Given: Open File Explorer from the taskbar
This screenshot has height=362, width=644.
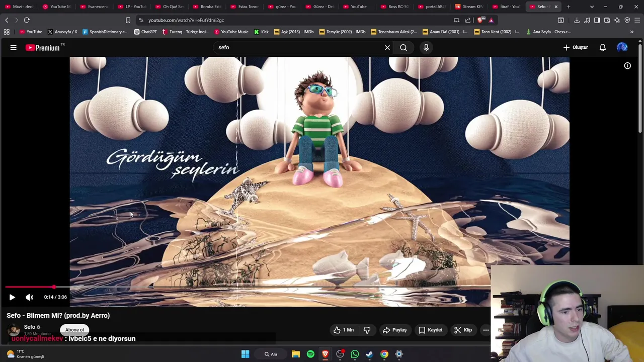Looking at the screenshot, I should 296,354.
